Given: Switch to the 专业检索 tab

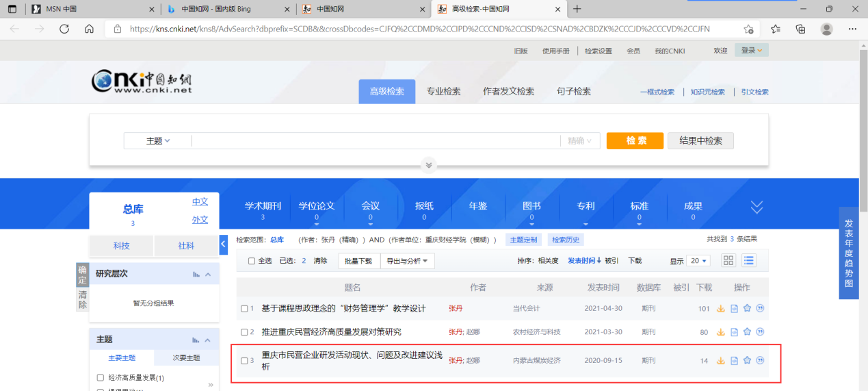Looking at the screenshot, I should [x=443, y=92].
